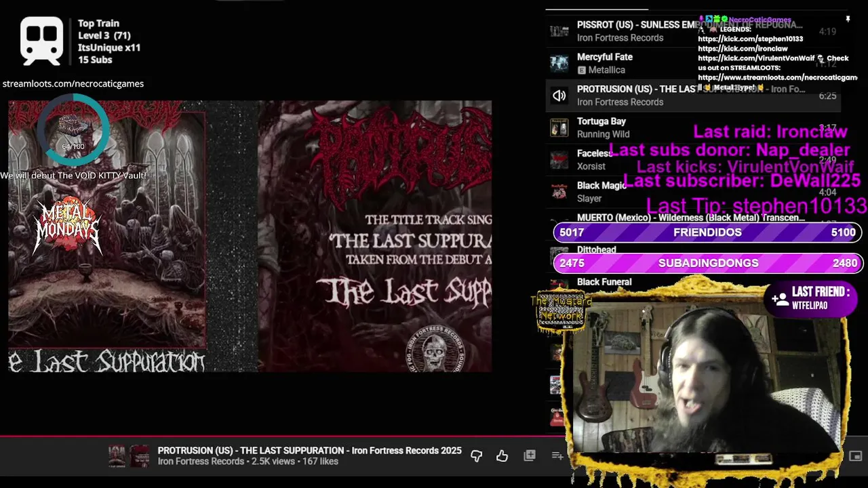Click the PISSROT queue thumbnail
The height and width of the screenshot is (488, 868).
(x=559, y=31)
